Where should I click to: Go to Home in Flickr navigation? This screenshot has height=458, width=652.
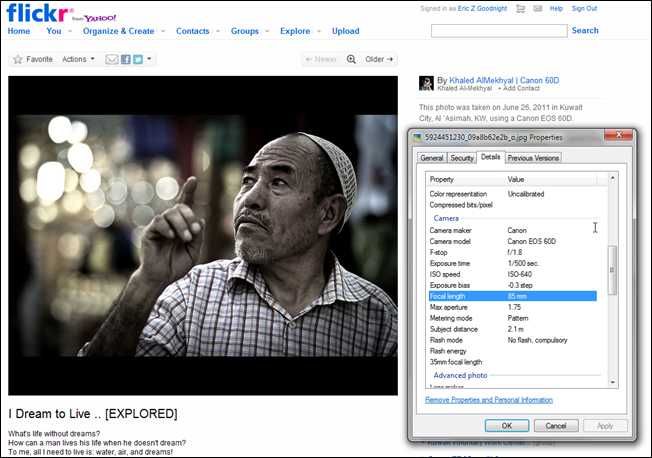pyautogui.click(x=19, y=31)
